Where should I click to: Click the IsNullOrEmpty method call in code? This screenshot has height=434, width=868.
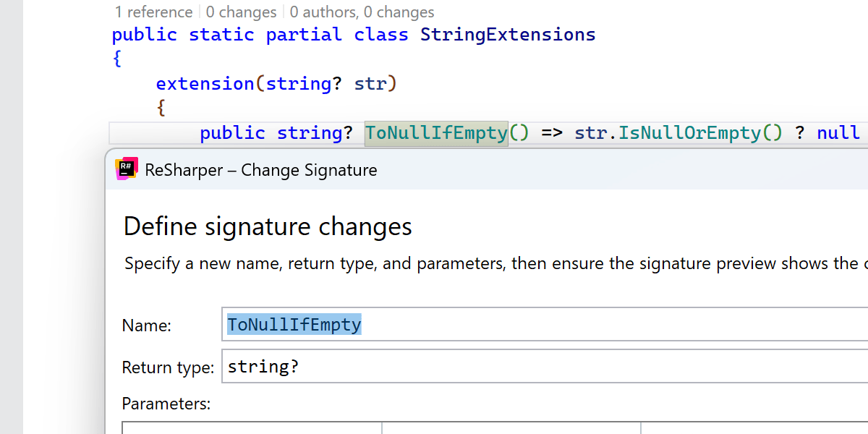tap(689, 133)
